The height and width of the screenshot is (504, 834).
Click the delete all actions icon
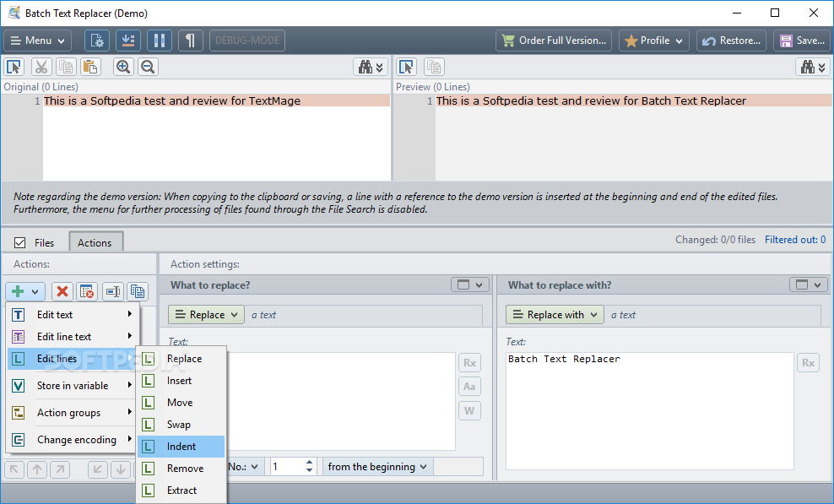[x=87, y=291]
